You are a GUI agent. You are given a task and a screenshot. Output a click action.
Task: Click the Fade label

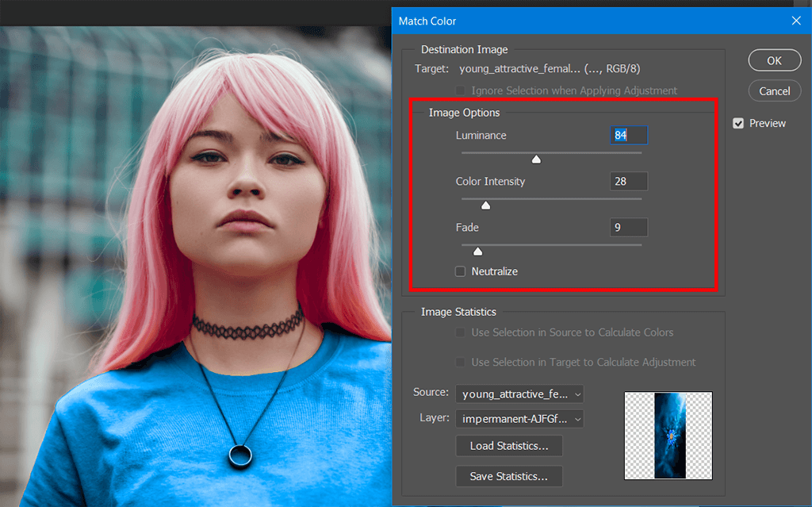tap(467, 228)
